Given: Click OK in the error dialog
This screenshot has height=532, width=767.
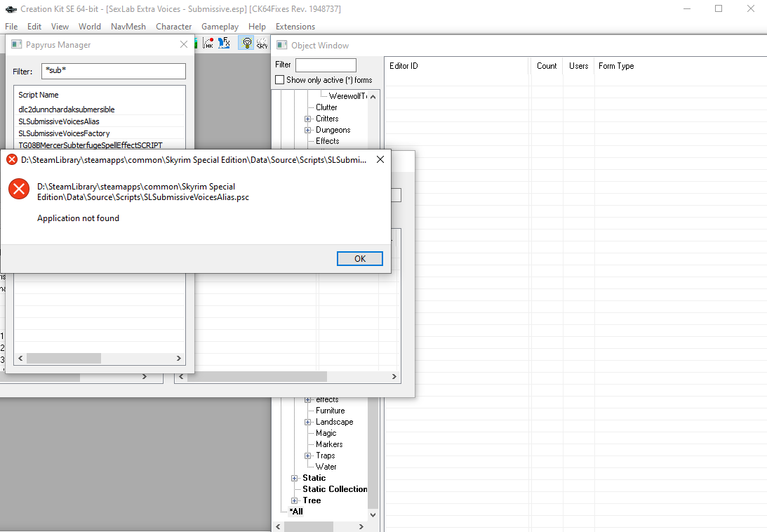Looking at the screenshot, I should [x=359, y=258].
